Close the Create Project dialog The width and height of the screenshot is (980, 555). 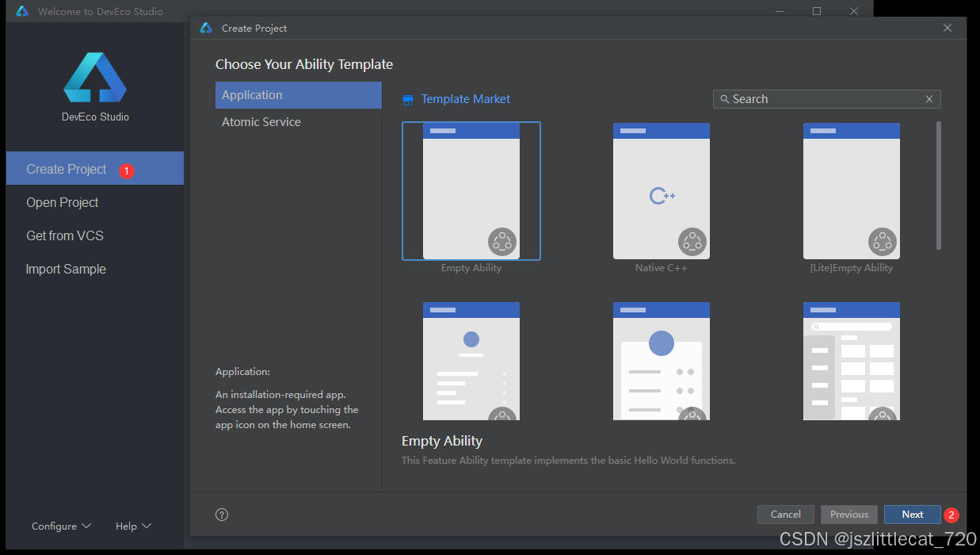click(x=948, y=28)
